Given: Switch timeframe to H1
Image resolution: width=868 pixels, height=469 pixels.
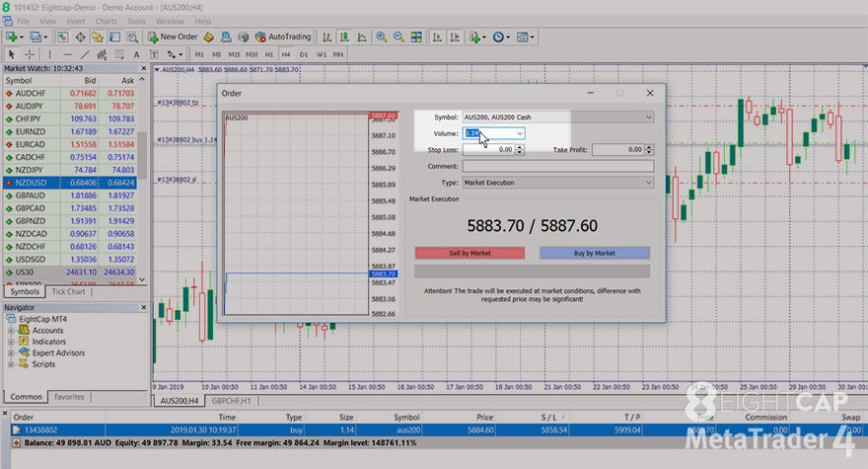Looking at the screenshot, I should 269,54.
